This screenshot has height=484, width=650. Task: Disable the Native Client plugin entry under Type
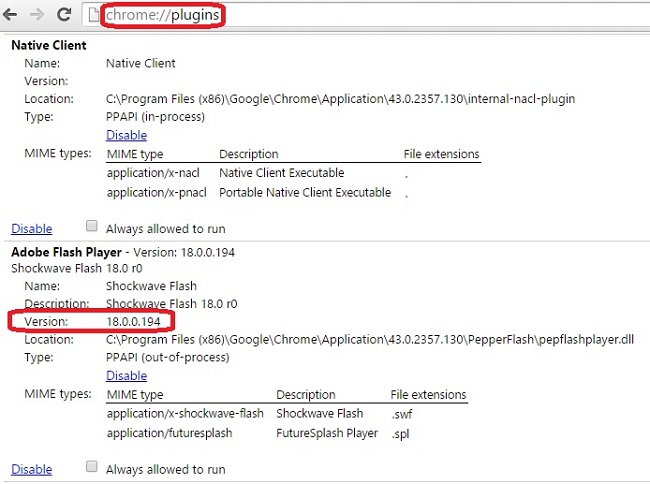pyautogui.click(x=126, y=135)
